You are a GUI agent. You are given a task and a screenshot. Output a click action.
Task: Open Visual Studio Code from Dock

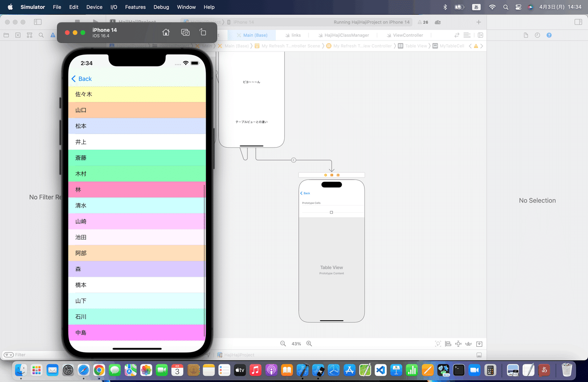[x=381, y=370]
